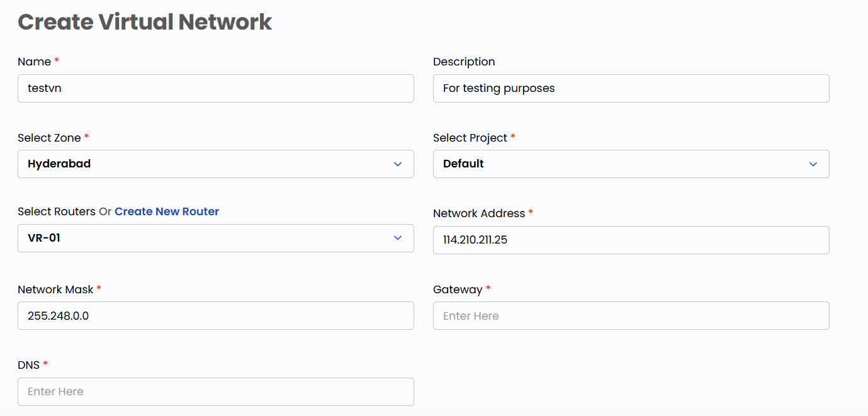Screen dimensions: 868x416
Task: Click the Gateway label text
Action: coord(458,289)
